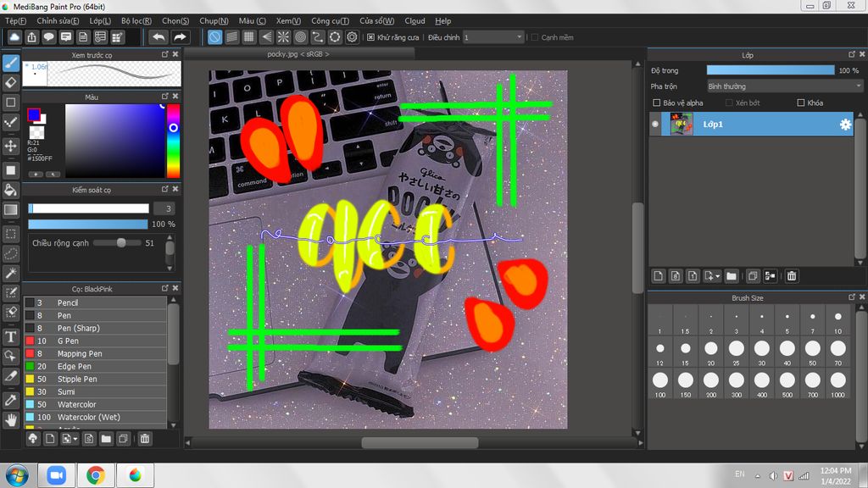Screen dimensions: 868x488
Task: Add new folder in layer panel
Action: (732, 275)
